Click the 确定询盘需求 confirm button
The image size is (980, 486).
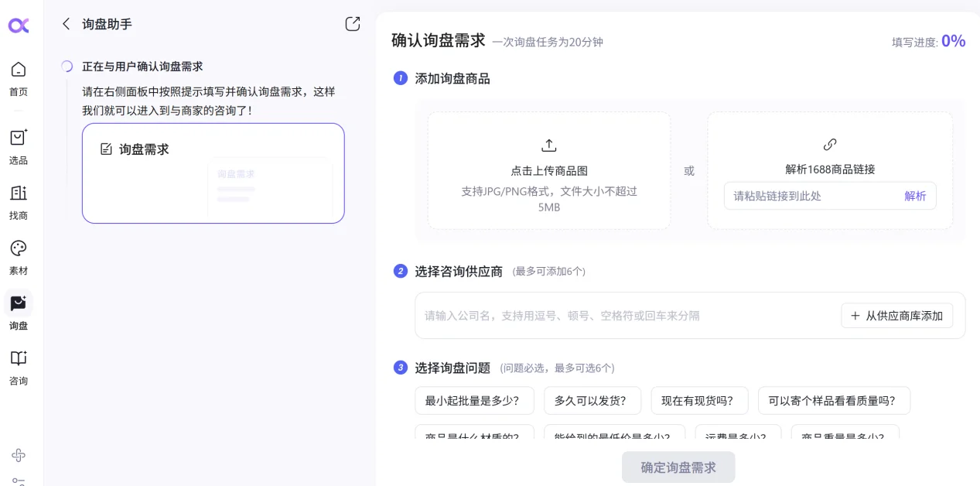pyautogui.click(x=678, y=467)
